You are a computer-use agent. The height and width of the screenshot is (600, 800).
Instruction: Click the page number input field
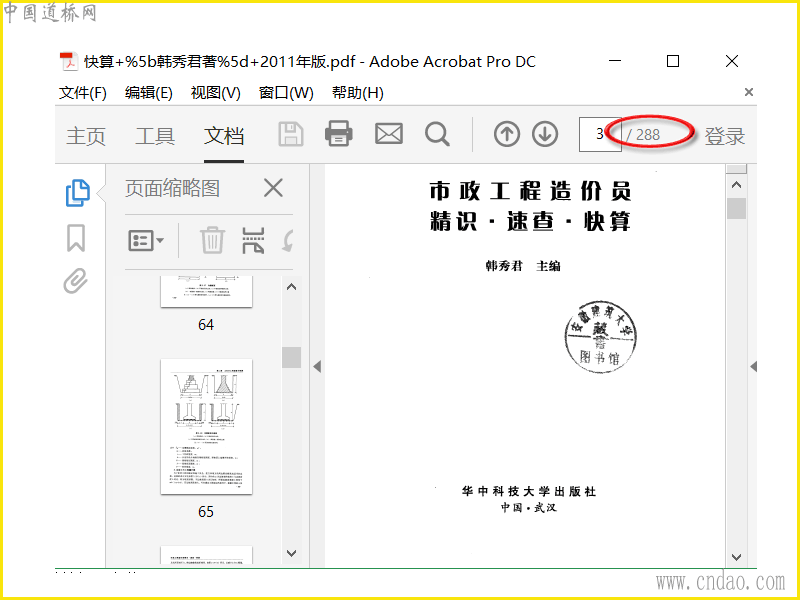point(600,134)
